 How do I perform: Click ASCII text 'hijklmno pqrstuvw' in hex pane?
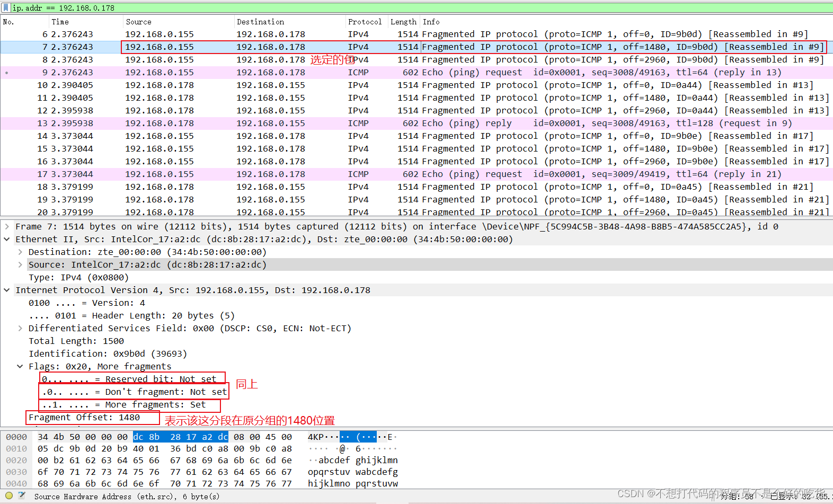click(353, 483)
